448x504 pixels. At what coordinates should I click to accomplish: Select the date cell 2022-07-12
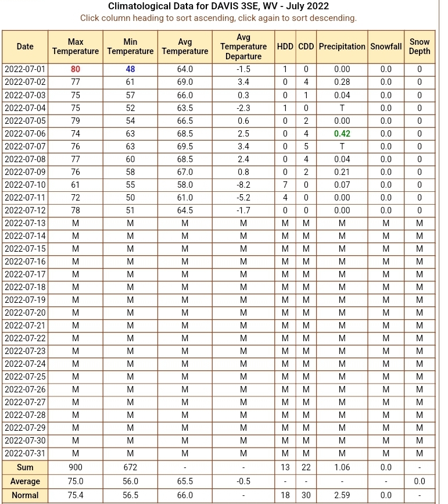[x=25, y=210]
